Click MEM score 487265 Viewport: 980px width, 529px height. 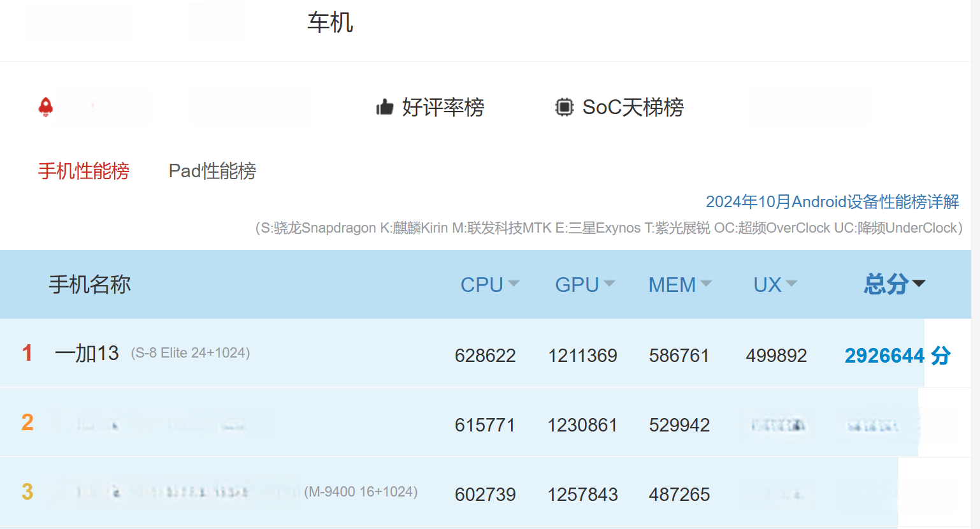(x=679, y=495)
